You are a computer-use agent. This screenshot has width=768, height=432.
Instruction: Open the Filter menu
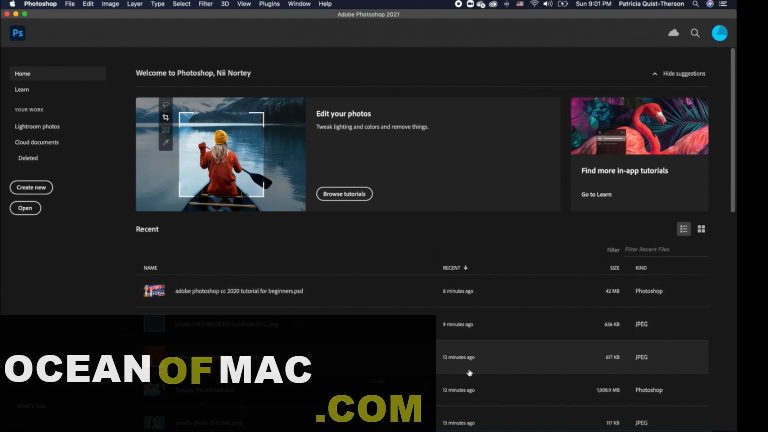[206, 4]
